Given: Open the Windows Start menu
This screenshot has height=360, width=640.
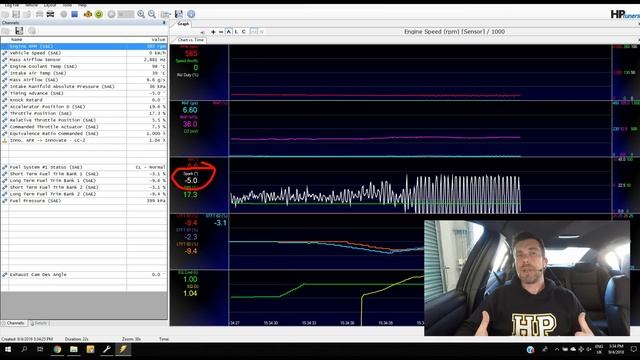Looking at the screenshot, I should (x=8, y=349).
